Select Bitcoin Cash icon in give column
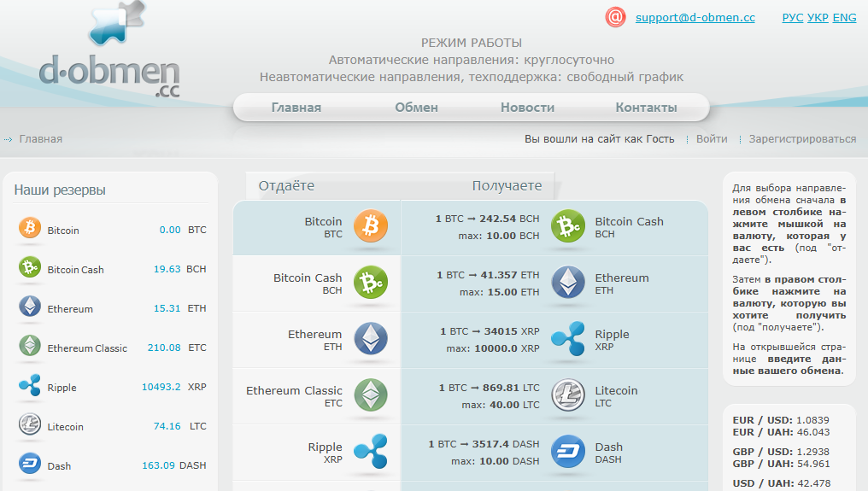 tap(370, 283)
